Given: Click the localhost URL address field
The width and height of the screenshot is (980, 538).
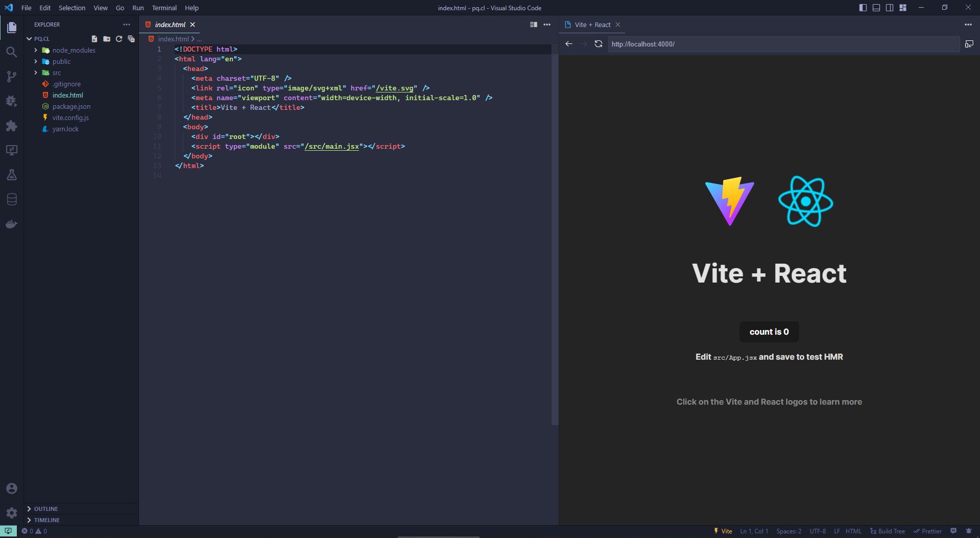Looking at the screenshot, I should (783, 44).
